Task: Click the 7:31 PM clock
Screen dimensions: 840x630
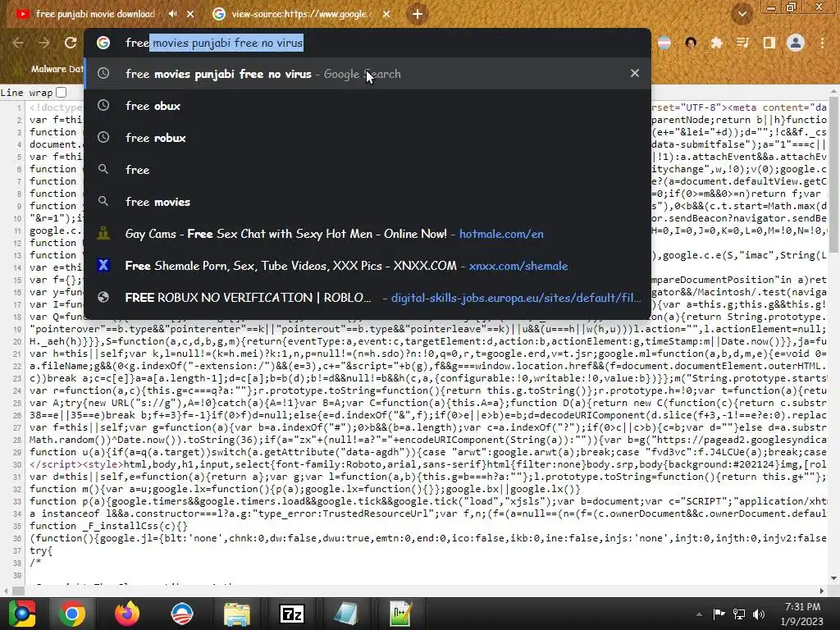Action: [x=802, y=607]
